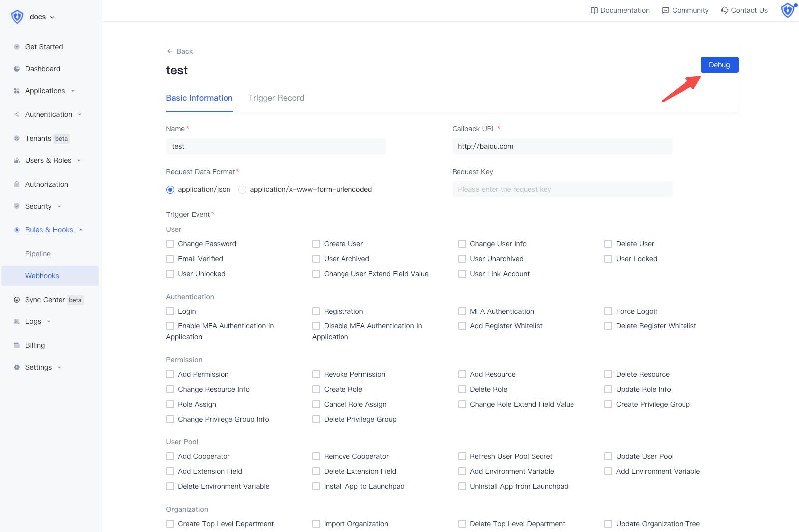The image size is (799, 532).
Task: Tick the Add Resource checkbox
Action: tap(462, 374)
